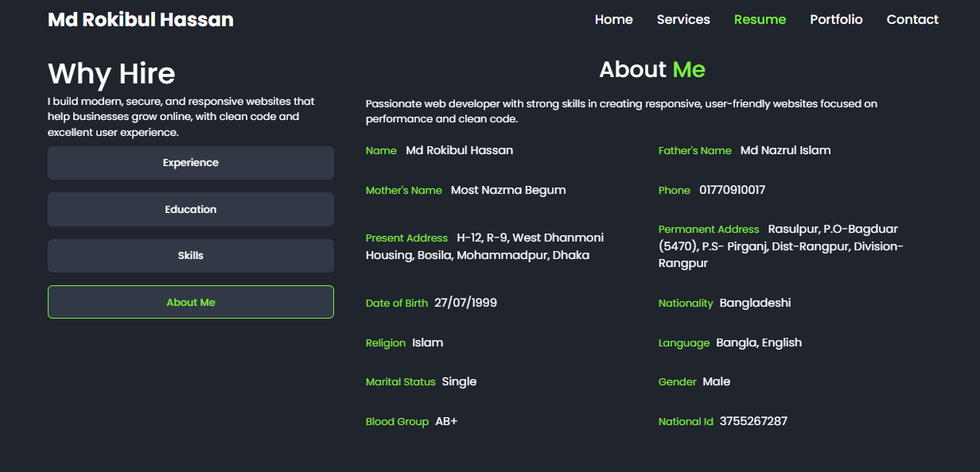Open the Portfolio section

836,19
